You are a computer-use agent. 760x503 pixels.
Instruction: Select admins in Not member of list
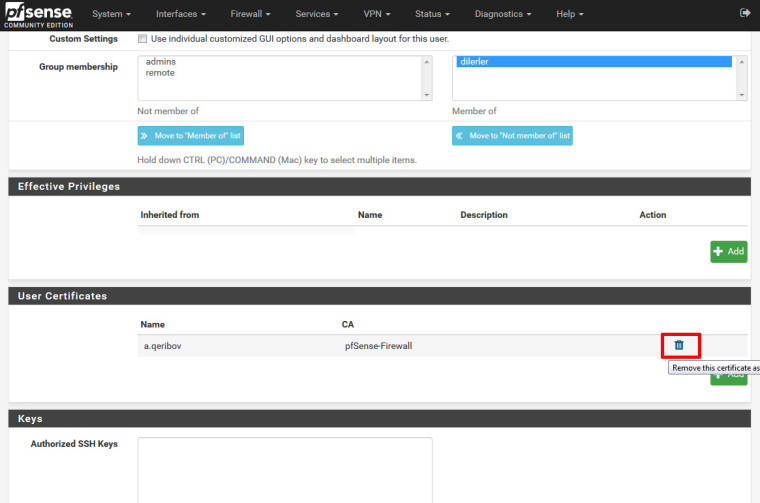click(x=161, y=62)
